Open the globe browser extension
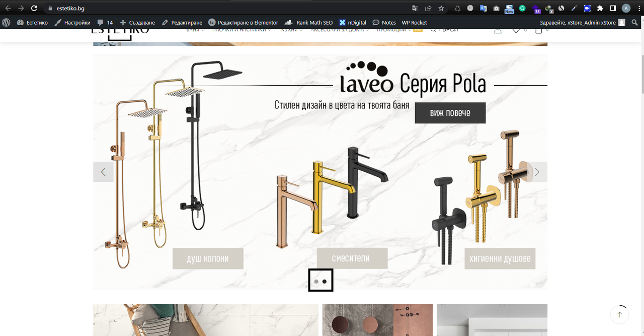Screen dimensions: 644x336 tap(470, 8)
